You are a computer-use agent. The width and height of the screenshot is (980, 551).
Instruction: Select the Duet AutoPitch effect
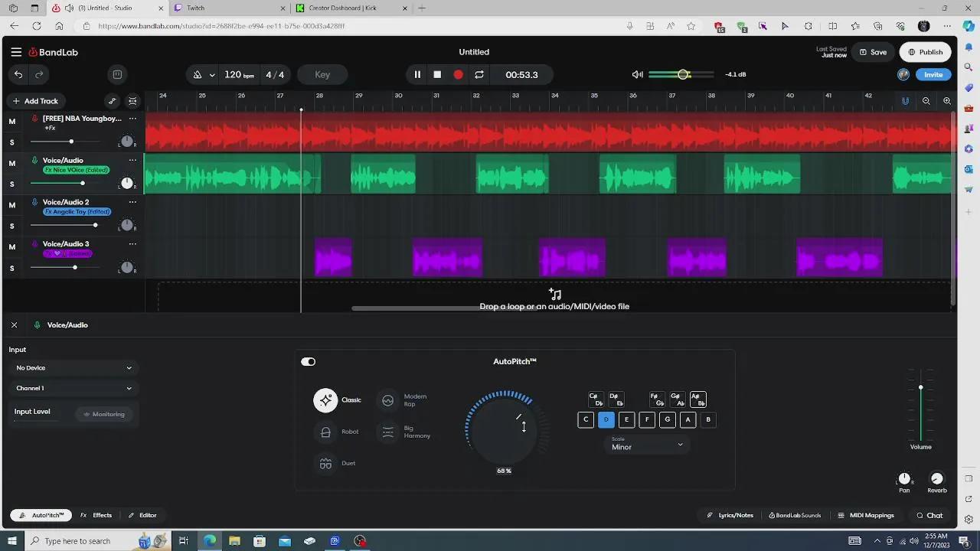[326, 464]
